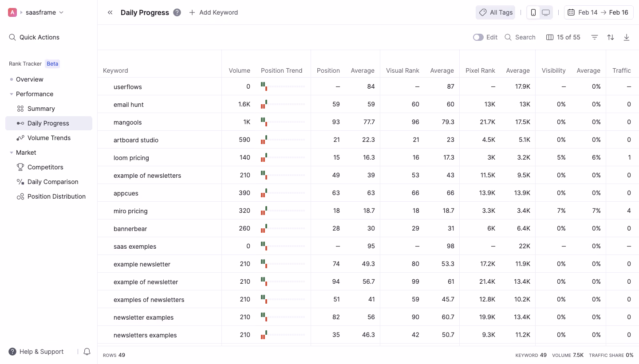Open the sort arrows icon

tap(611, 37)
